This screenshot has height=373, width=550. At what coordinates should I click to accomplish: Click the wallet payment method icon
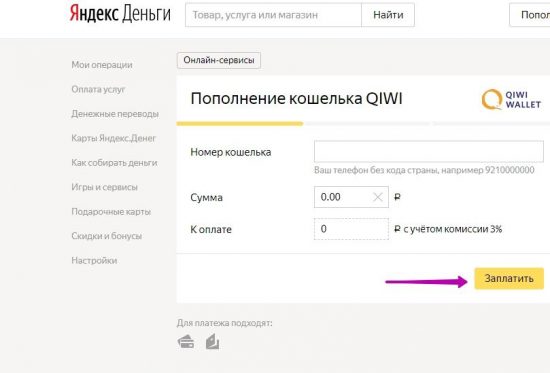coord(213,341)
